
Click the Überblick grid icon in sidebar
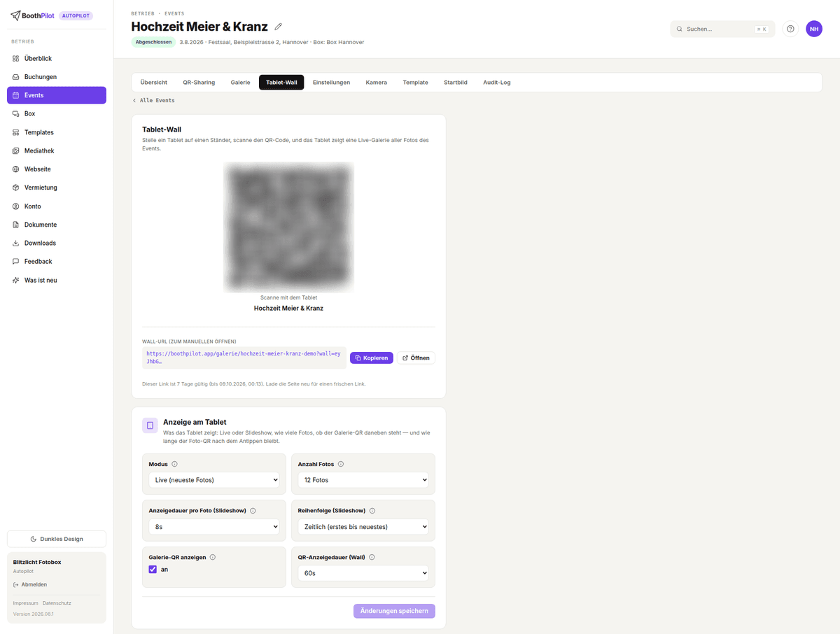[16, 59]
